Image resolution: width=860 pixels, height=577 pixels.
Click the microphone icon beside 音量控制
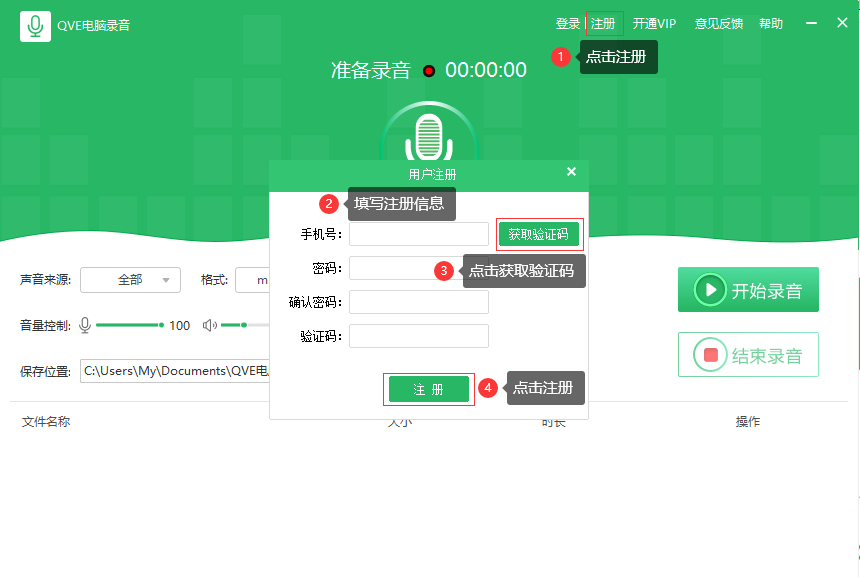point(85,325)
